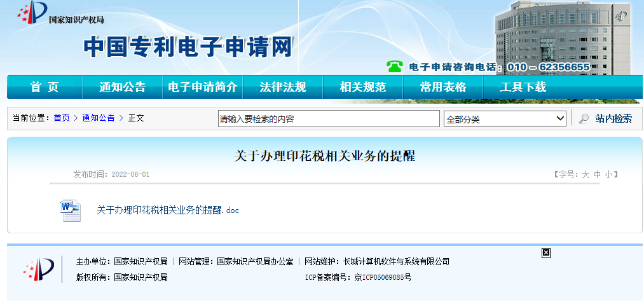
Task: Click the magnifier search icon
Action: click(584, 119)
